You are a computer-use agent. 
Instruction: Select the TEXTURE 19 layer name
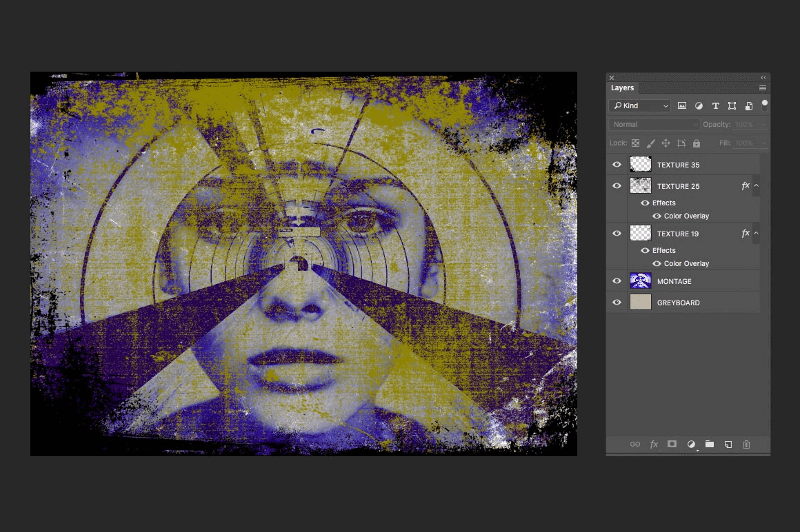point(677,234)
